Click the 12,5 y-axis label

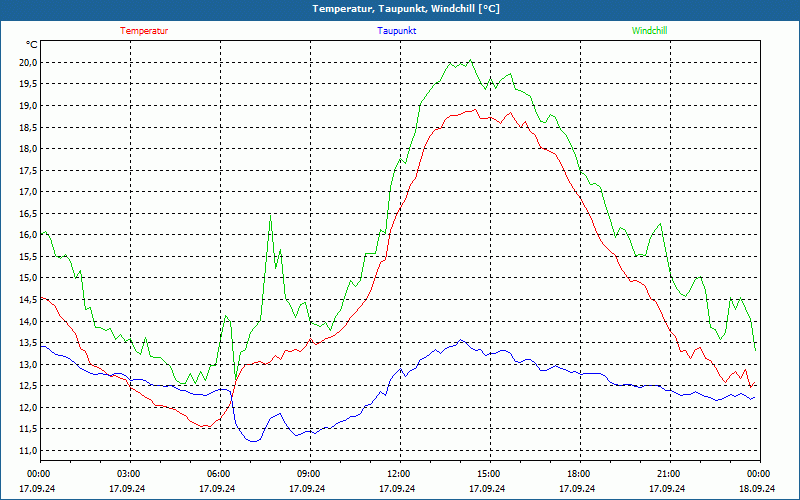point(28,386)
